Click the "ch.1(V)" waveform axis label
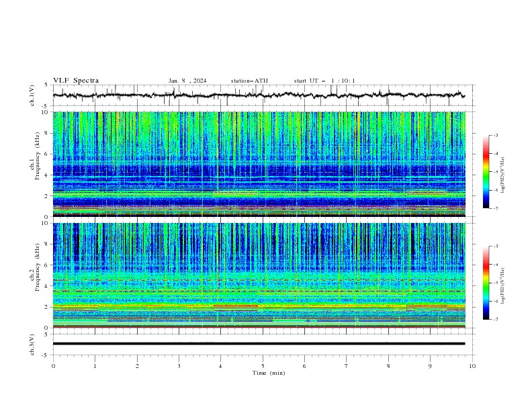 pos(32,95)
